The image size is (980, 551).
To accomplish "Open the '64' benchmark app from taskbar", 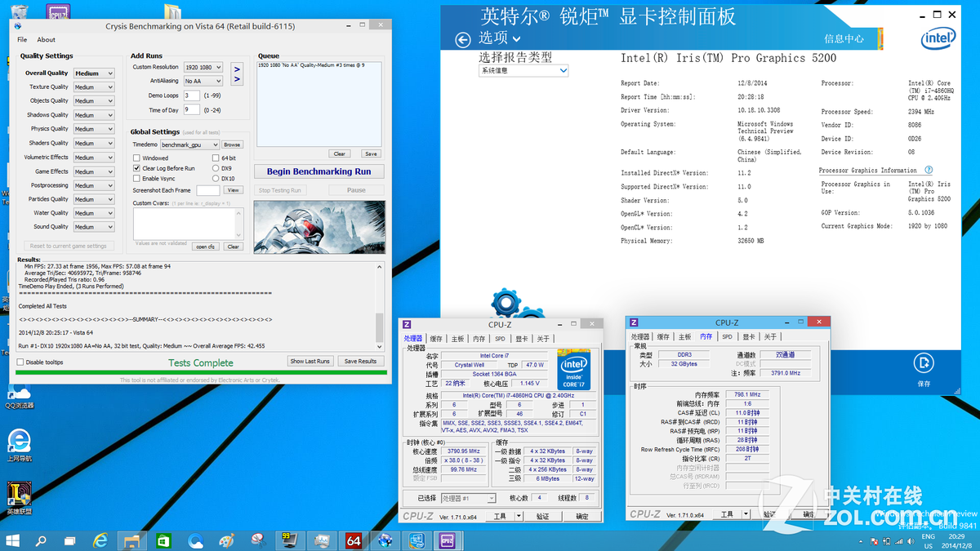I will pos(353,540).
